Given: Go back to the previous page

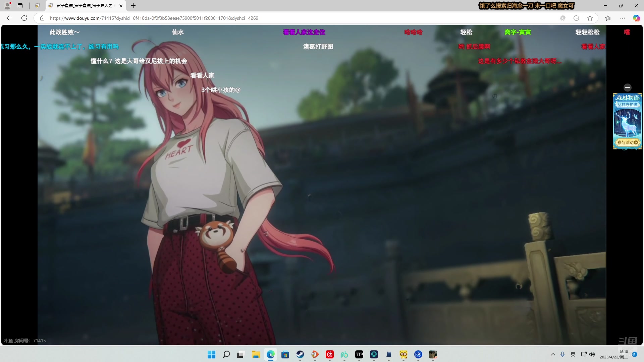Looking at the screenshot, I should [9, 18].
